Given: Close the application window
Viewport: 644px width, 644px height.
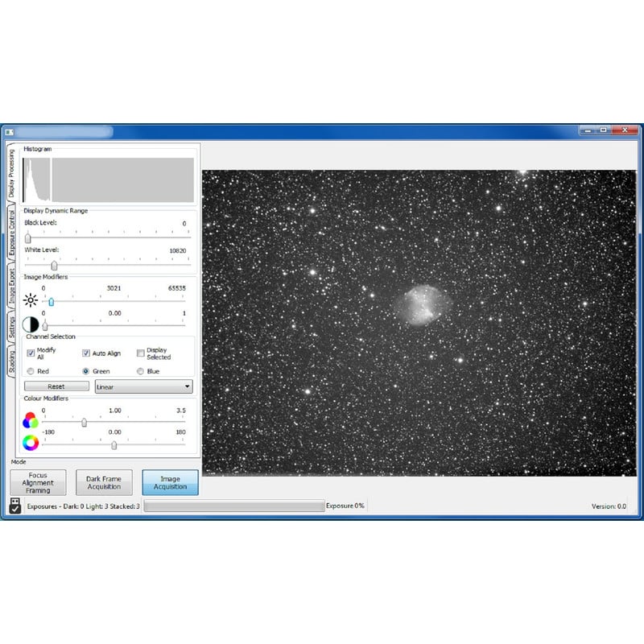Looking at the screenshot, I should pyautogui.click(x=625, y=130).
